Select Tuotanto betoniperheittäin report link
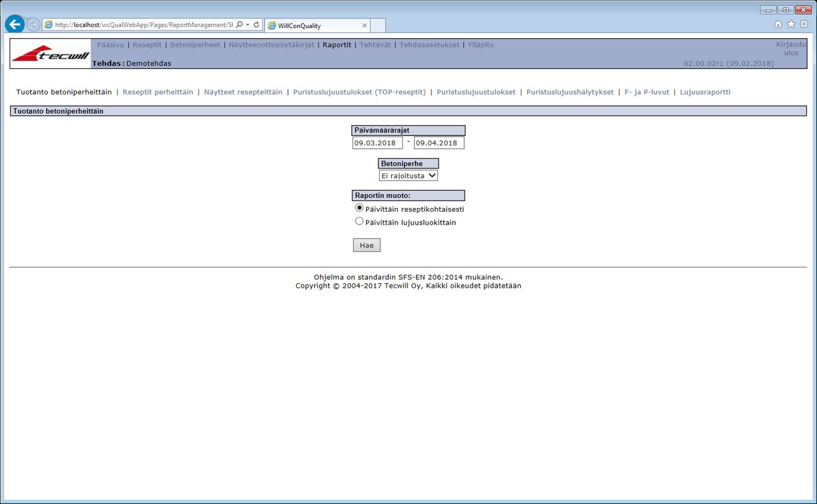Viewport: 817px width, 504px height. 64,92
